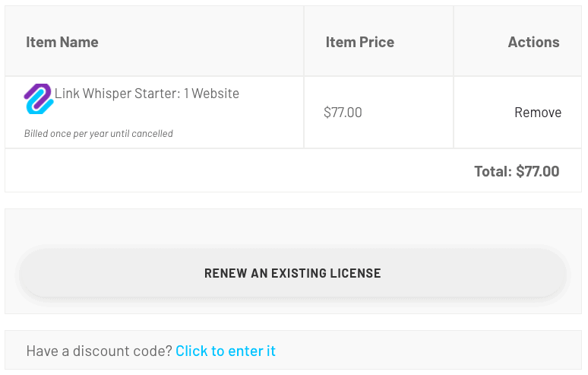Click the word 'RENEW' on the license button
Viewport: 588px width, 375px height.
coord(226,273)
